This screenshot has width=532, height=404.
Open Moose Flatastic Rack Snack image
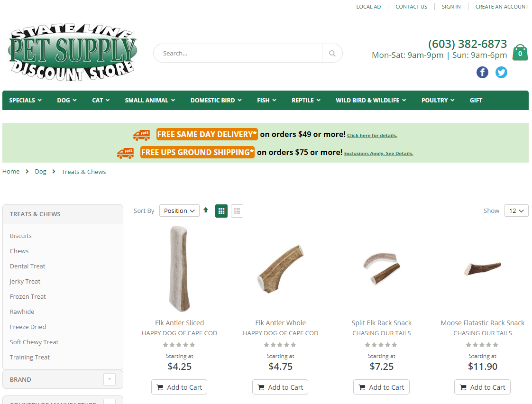(482, 268)
